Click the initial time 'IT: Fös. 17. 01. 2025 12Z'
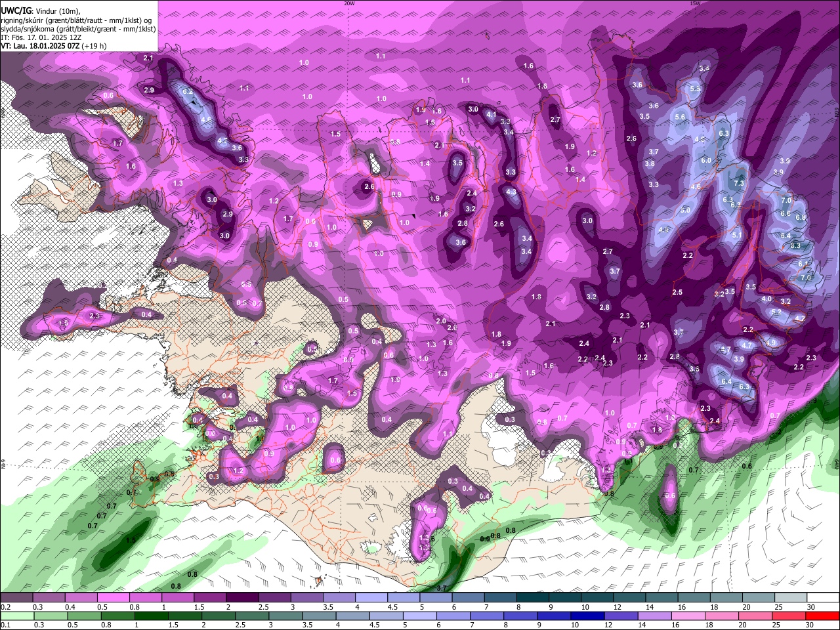 coord(41,37)
